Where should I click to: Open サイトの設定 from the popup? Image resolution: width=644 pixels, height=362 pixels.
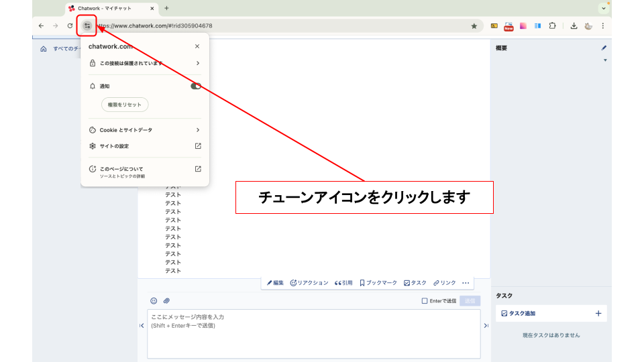(144, 146)
